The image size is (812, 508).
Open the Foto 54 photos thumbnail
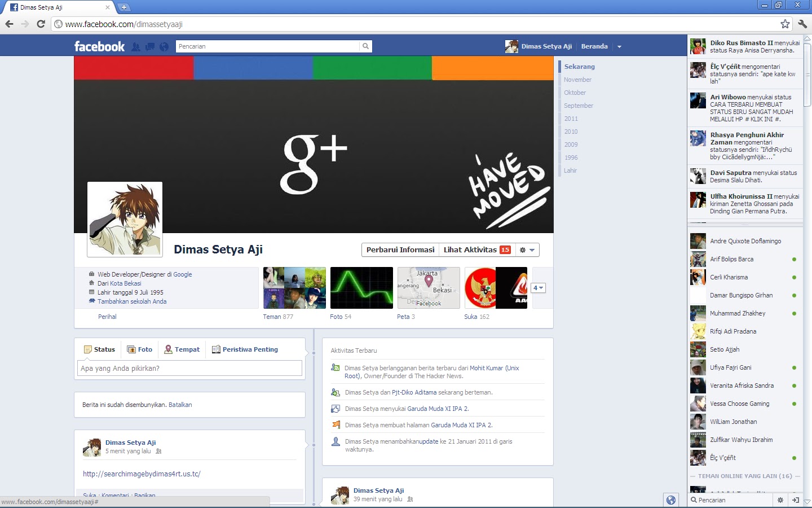pyautogui.click(x=361, y=288)
